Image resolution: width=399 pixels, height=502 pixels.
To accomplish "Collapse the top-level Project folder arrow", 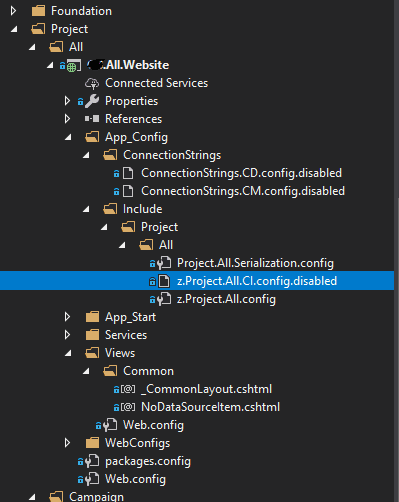I will click(x=14, y=29).
